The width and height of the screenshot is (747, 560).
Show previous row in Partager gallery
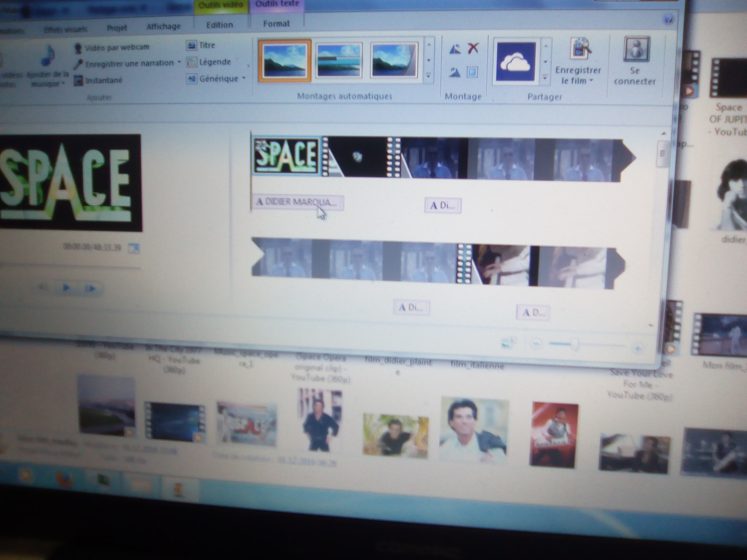point(546,46)
